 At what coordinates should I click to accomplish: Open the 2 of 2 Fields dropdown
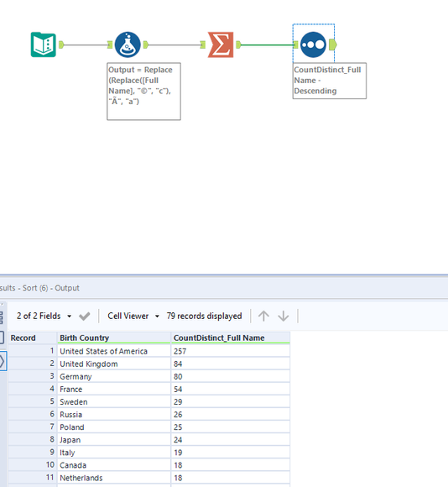(44, 317)
